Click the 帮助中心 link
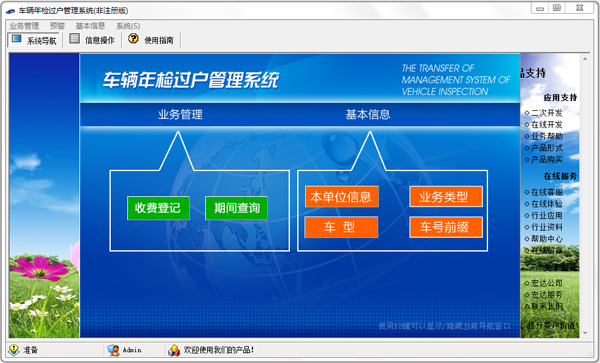This screenshot has width=600, height=363. (546, 239)
